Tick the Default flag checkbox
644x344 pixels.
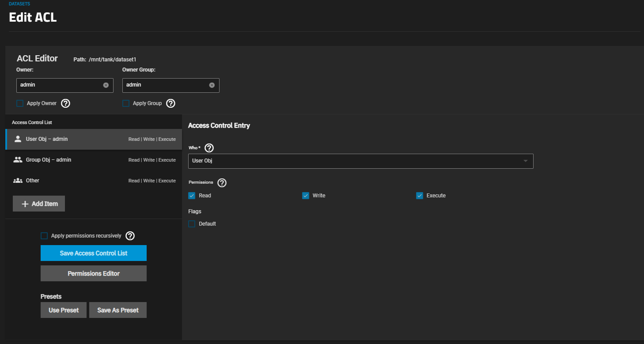[192, 224]
